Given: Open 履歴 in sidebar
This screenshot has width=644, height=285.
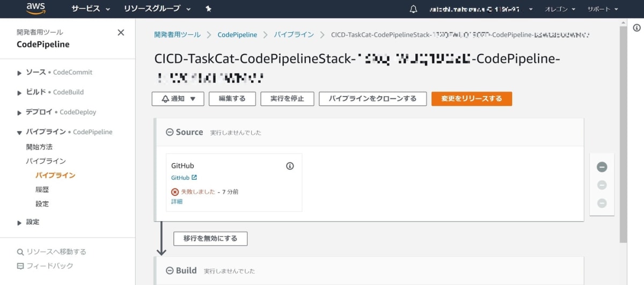Looking at the screenshot, I should coord(42,189).
